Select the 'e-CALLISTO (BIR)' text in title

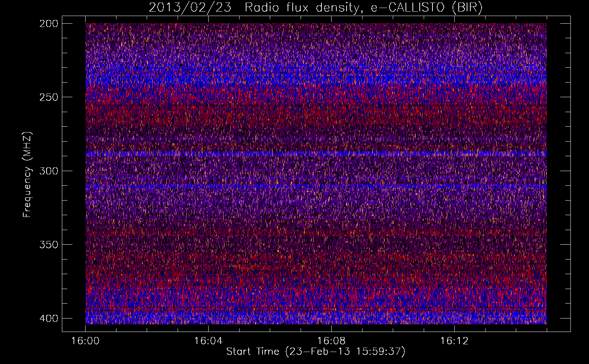(x=427, y=7)
